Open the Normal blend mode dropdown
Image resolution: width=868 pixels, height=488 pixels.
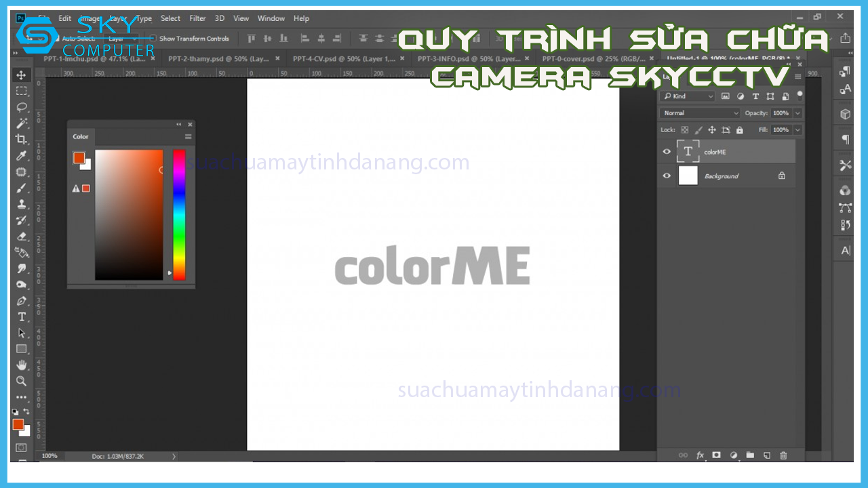click(x=701, y=113)
